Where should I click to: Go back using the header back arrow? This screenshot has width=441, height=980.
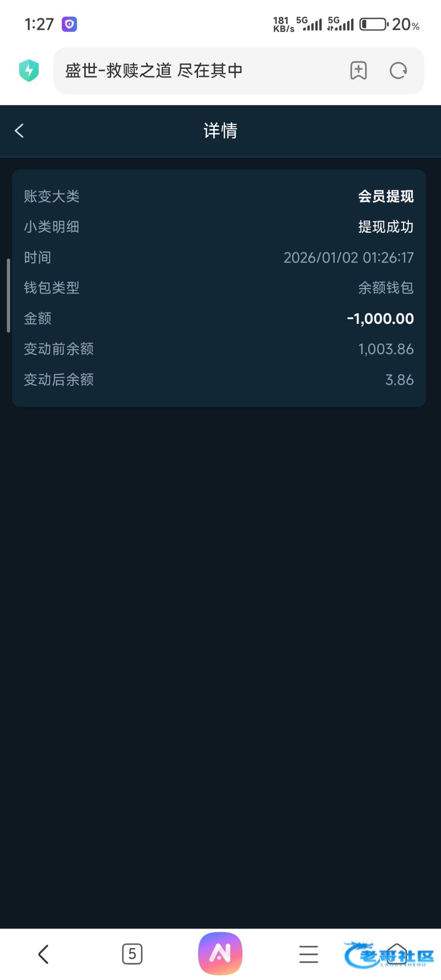[x=19, y=131]
